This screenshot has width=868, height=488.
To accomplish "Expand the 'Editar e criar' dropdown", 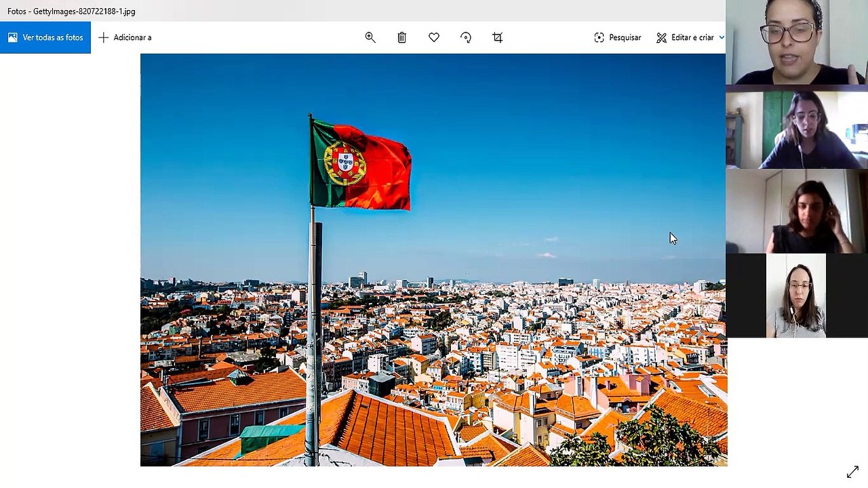I will point(690,37).
